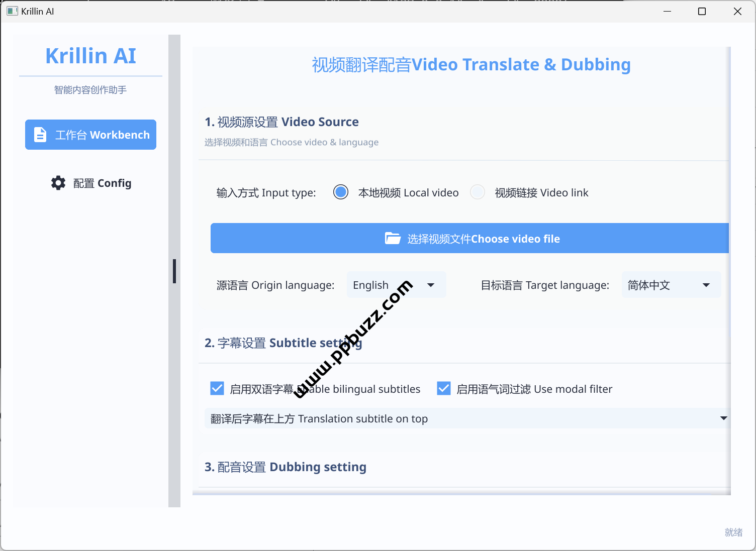This screenshot has height=551, width=756.
Task: Close the Krillin AI window
Action: pos(737,11)
